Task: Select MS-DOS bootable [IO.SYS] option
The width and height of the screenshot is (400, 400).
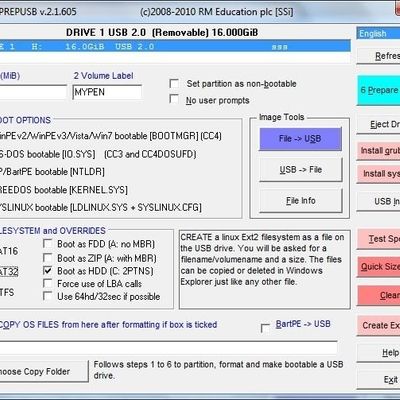Action: point(98,154)
